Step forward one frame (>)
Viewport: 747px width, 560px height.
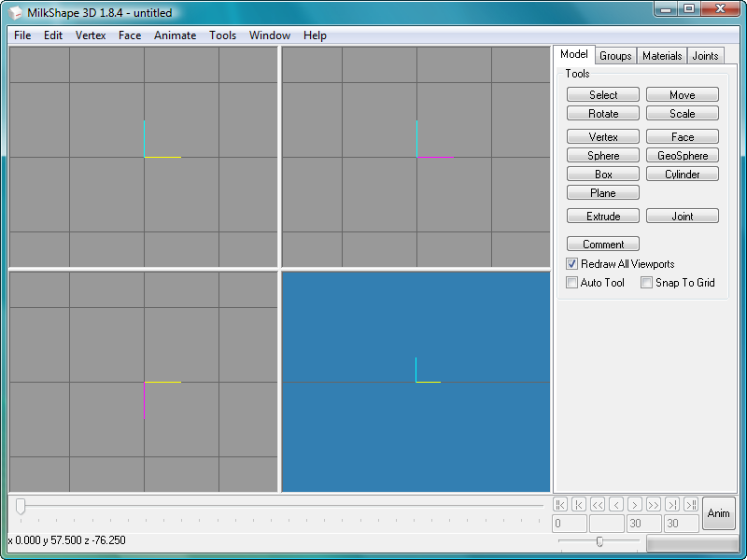pyautogui.click(x=635, y=504)
